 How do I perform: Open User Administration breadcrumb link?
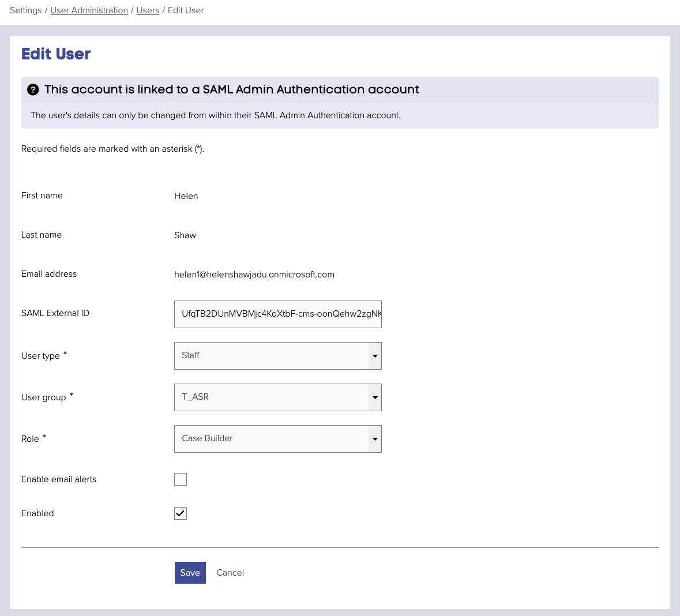(89, 10)
